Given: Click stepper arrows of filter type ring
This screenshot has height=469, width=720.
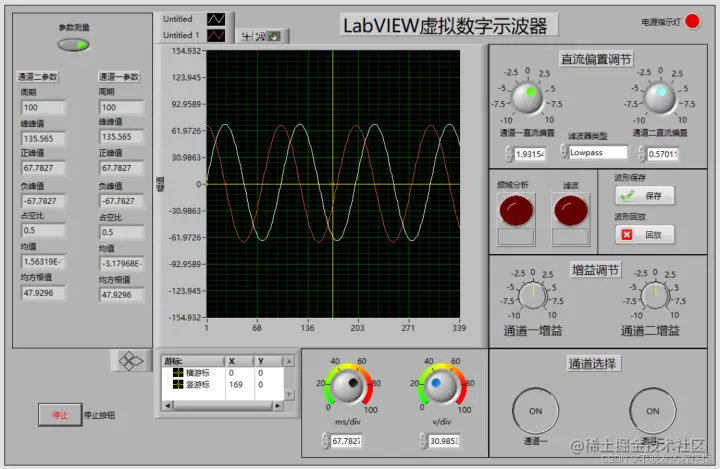Looking at the screenshot, I should coord(564,151).
